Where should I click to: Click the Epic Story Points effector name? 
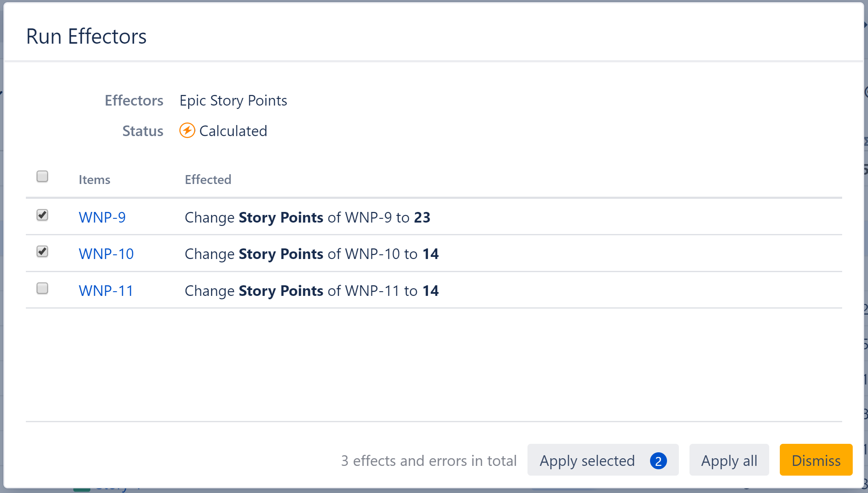coord(233,100)
